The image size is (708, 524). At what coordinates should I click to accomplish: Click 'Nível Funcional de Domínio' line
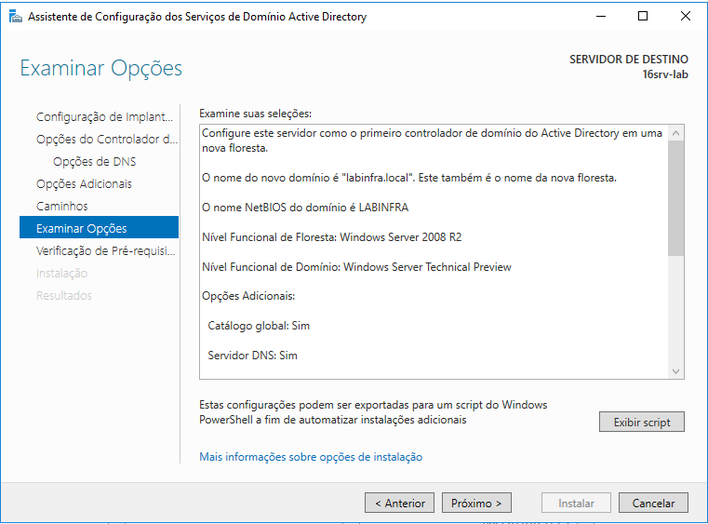click(x=357, y=267)
